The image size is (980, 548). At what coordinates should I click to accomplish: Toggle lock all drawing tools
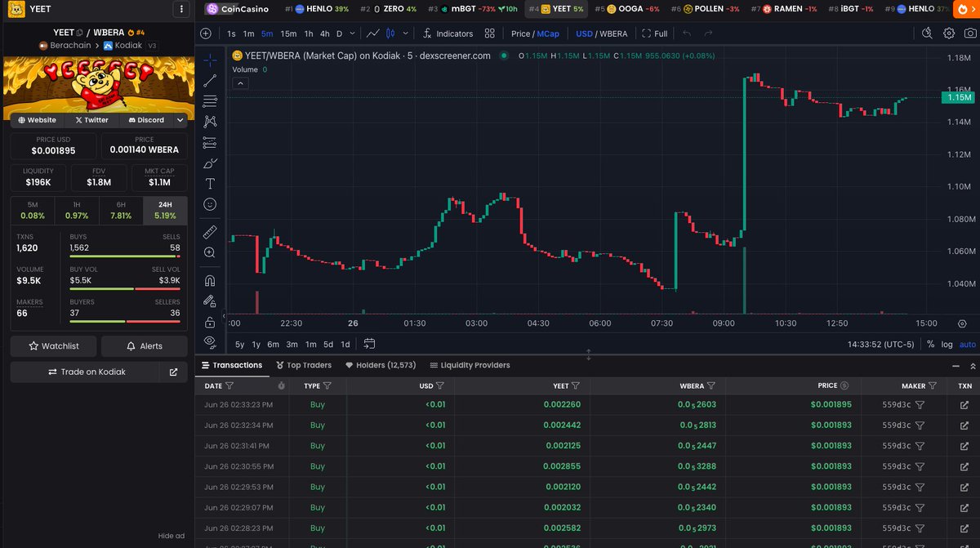pos(210,321)
